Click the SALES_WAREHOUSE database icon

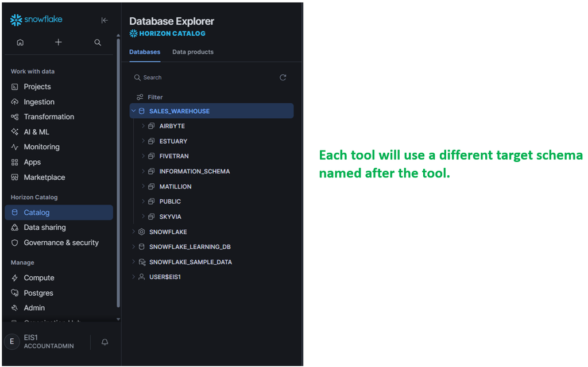[x=141, y=111]
